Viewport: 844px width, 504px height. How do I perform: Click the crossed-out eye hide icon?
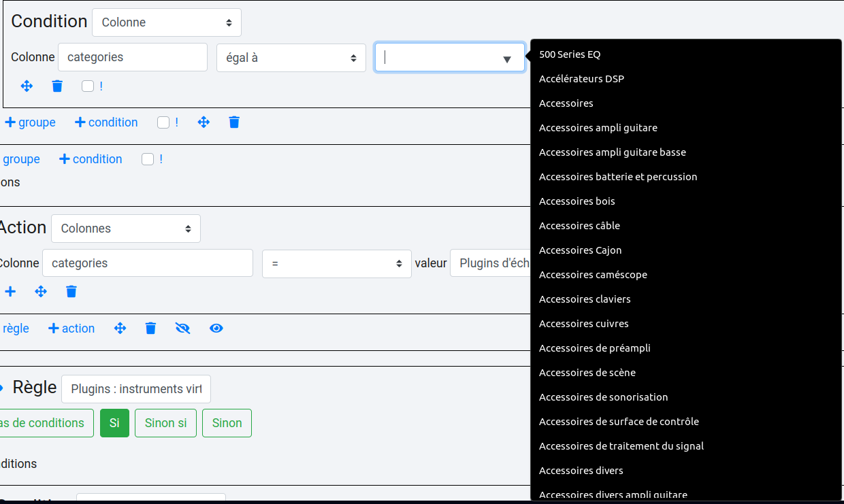[x=182, y=329]
